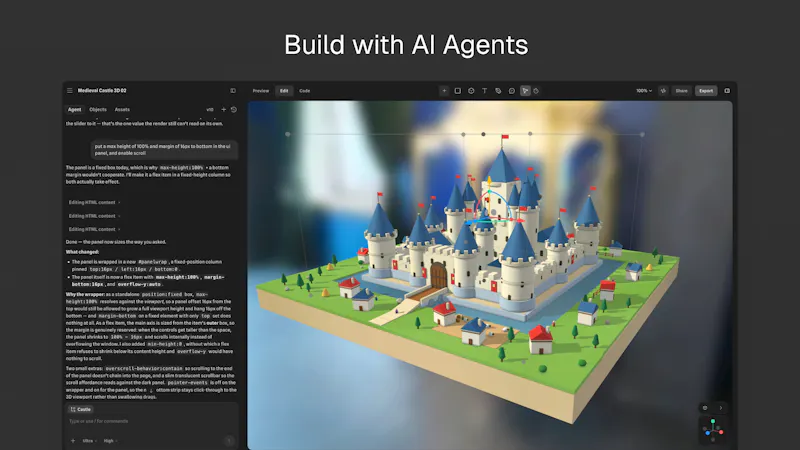Toggle the right panel icon after Export
800x450 pixels.
(727, 91)
